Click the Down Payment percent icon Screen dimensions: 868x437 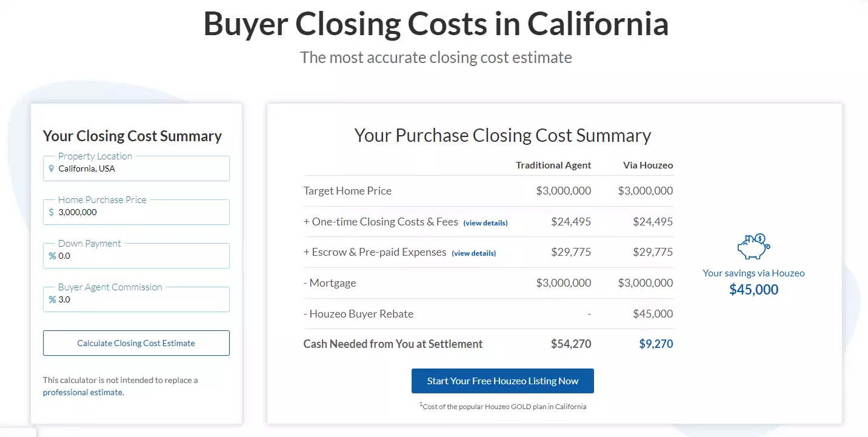(52, 256)
